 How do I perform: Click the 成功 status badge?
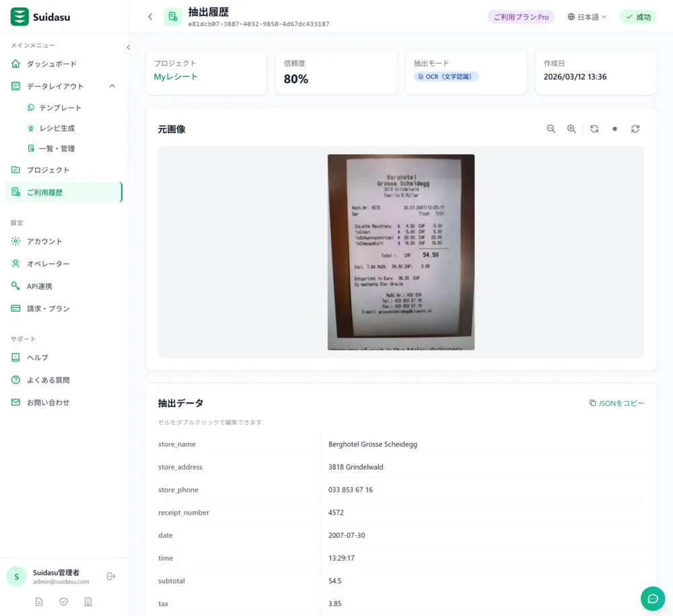638,17
